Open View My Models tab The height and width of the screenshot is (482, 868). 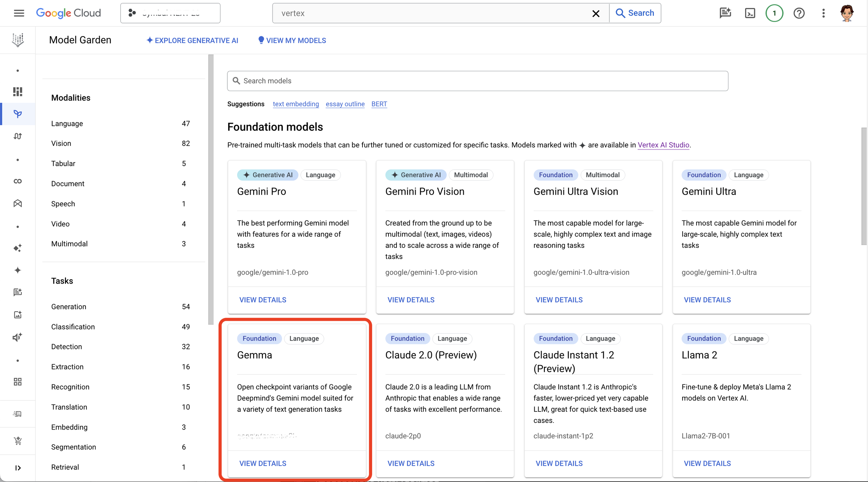coord(292,40)
